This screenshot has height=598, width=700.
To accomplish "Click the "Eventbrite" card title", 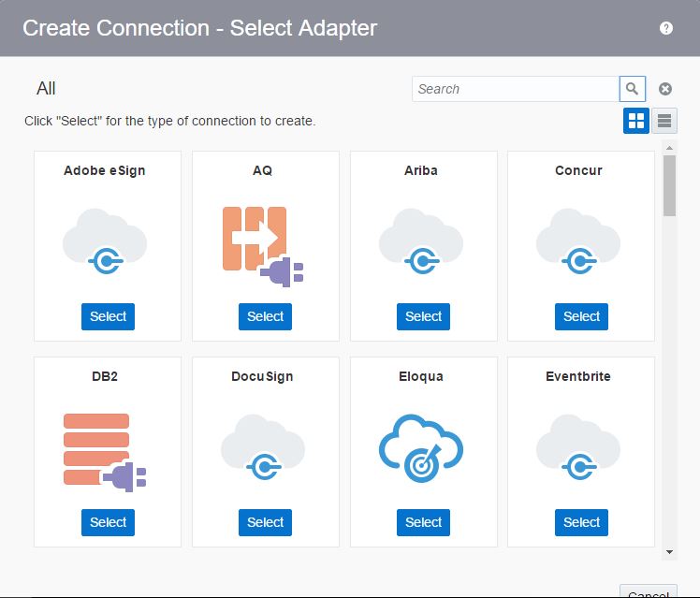I will pos(578,376).
